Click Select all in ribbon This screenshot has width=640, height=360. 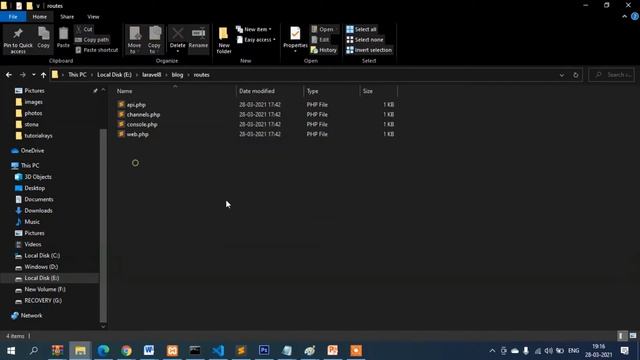point(361,29)
